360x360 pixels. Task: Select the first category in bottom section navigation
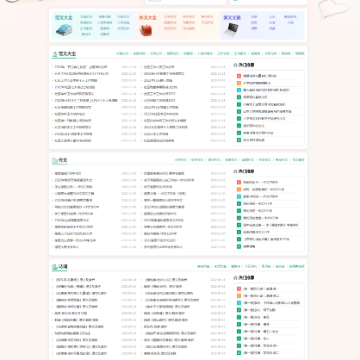click(203, 266)
